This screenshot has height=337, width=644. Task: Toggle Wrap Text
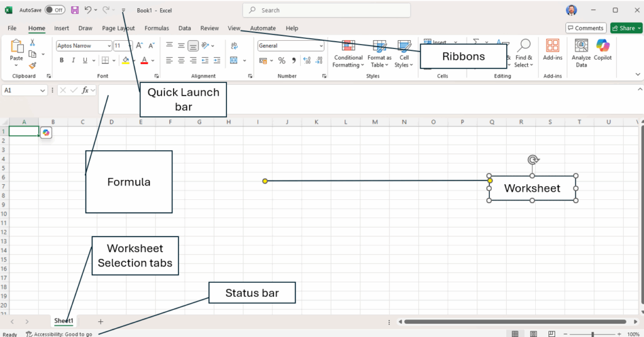(234, 45)
